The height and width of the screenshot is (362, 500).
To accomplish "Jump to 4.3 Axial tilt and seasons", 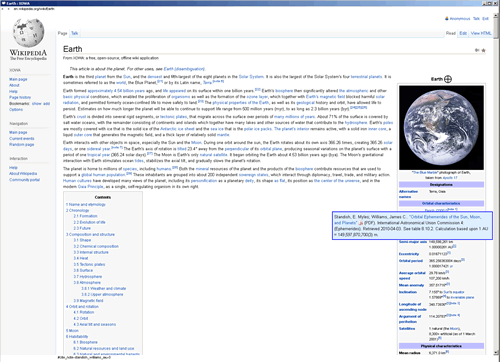I will pyautogui.click(x=95, y=324).
